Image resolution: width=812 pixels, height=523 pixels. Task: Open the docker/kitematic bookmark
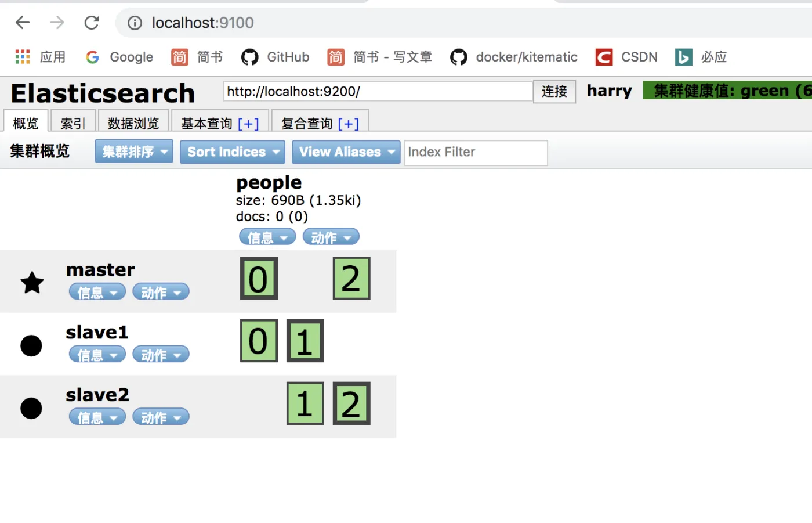[514, 57]
